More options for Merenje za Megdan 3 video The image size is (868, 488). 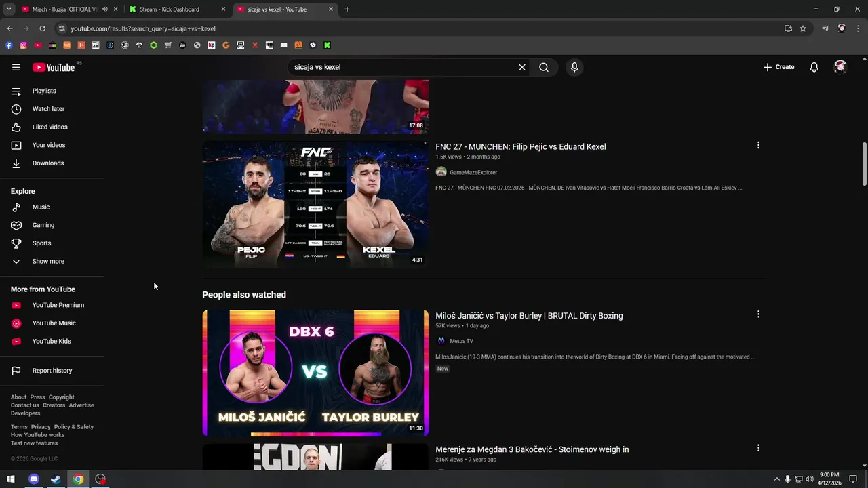pos(758,448)
